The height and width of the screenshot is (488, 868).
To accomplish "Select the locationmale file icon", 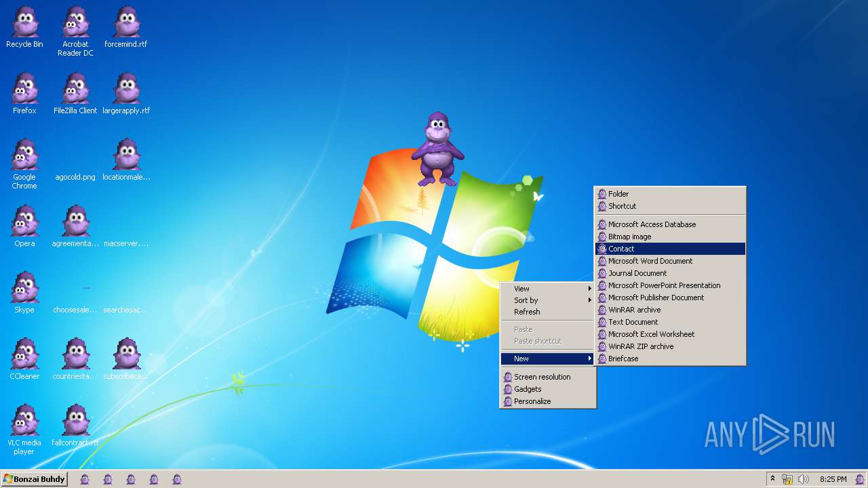I will coord(126,161).
